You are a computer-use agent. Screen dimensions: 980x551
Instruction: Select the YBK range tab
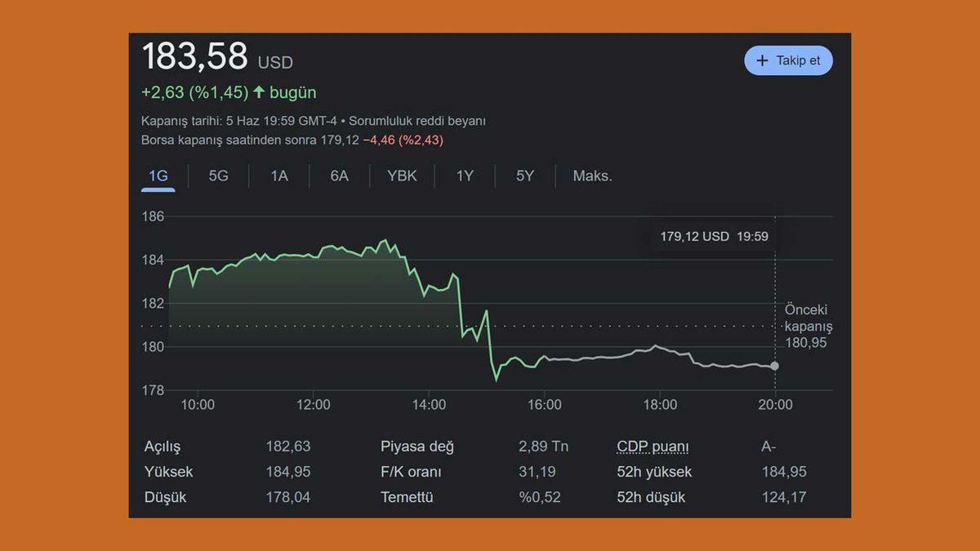(x=402, y=176)
